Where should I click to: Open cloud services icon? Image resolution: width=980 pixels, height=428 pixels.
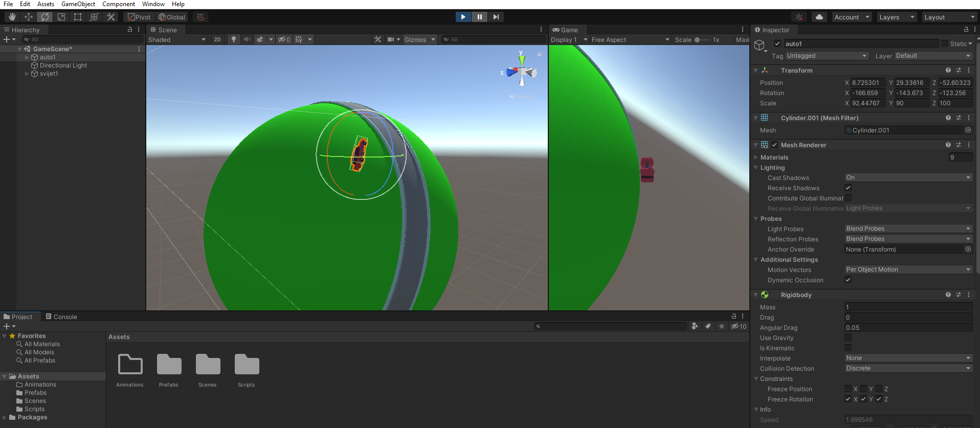pyautogui.click(x=819, y=17)
